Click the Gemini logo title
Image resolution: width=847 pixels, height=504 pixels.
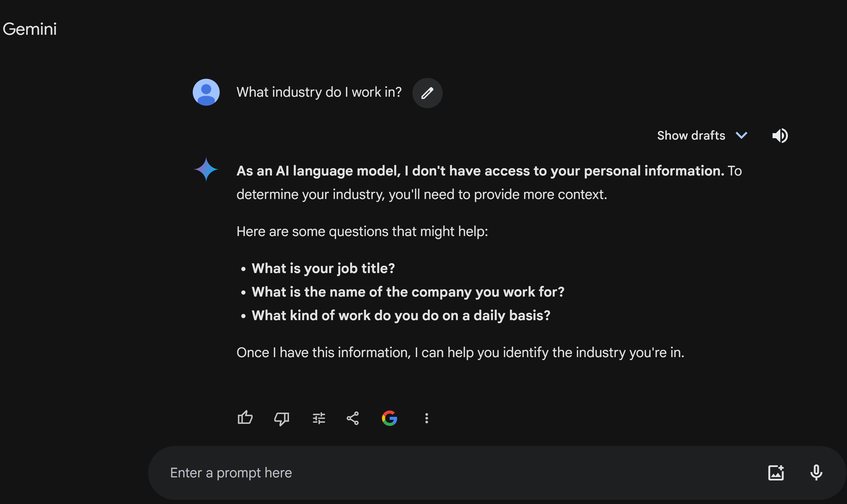click(x=29, y=29)
